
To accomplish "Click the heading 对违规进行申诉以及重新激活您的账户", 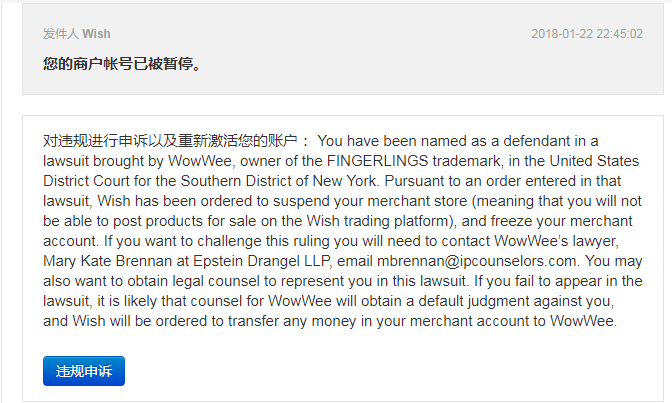I will tap(170, 141).
